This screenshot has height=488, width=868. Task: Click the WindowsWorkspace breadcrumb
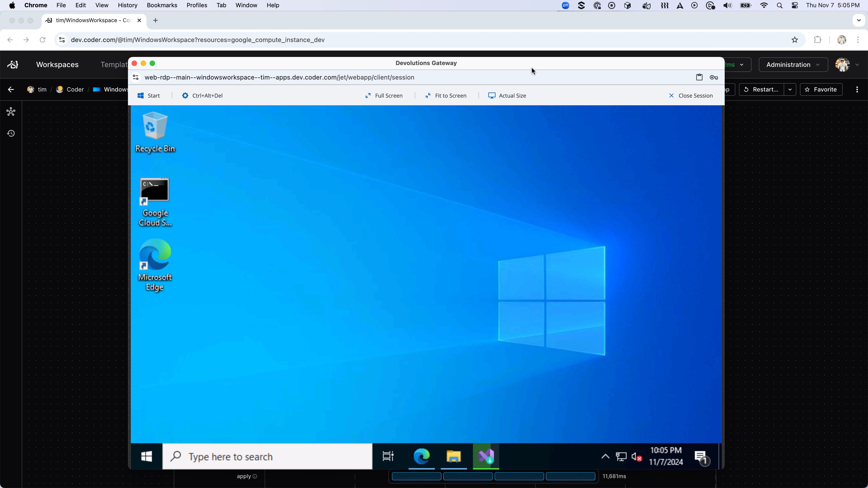pos(111,90)
